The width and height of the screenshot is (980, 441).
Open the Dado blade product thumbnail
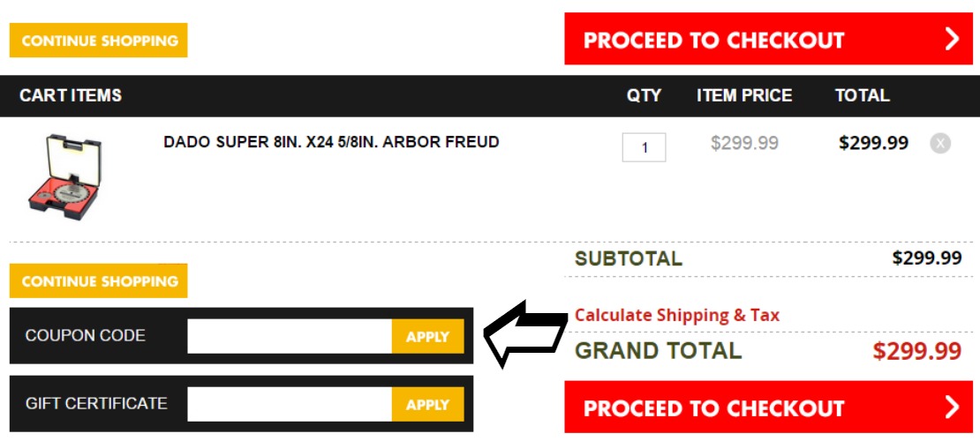pos(65,176)
